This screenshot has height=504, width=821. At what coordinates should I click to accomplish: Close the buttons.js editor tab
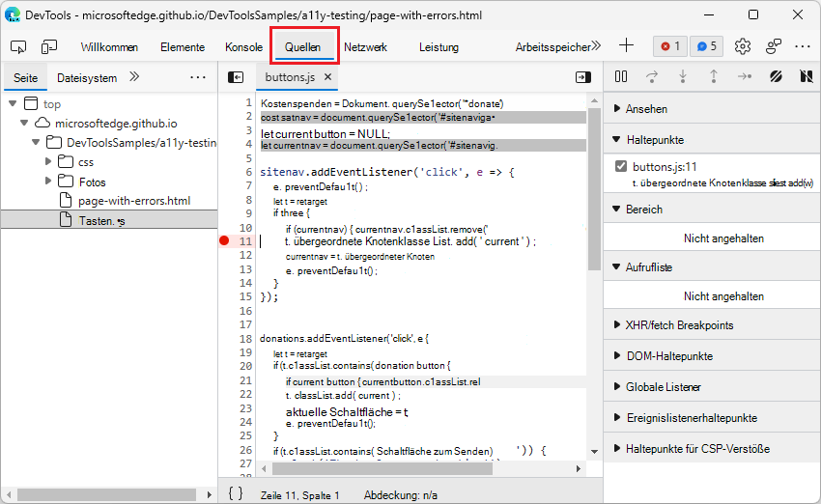tap(327, 77)
